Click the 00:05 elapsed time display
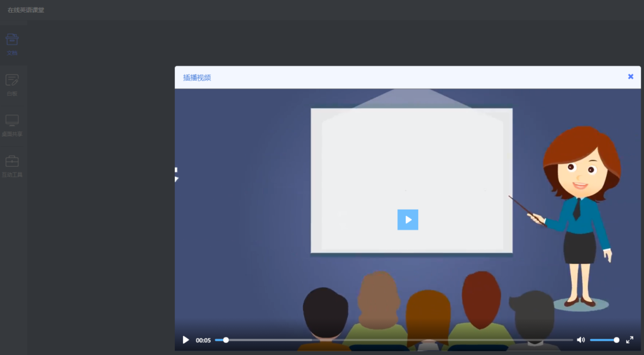This screenshot has width=644, height=355. [203, 341]
